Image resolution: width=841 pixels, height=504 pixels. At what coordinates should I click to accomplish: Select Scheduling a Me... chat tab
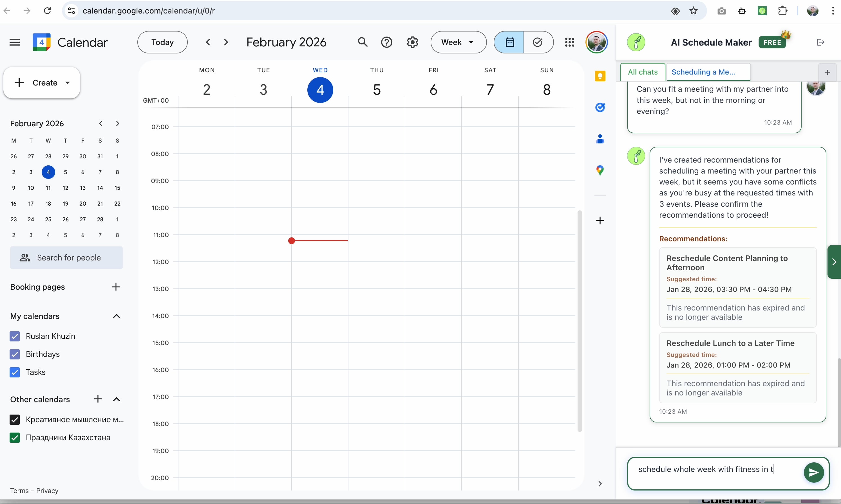click(x=708, y=72)
